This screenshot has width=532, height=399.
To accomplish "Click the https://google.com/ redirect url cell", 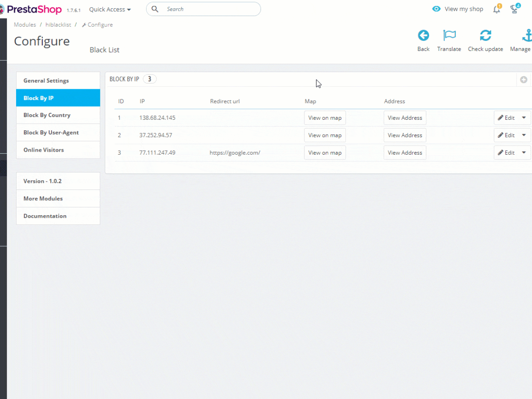I will coord(235,153).
